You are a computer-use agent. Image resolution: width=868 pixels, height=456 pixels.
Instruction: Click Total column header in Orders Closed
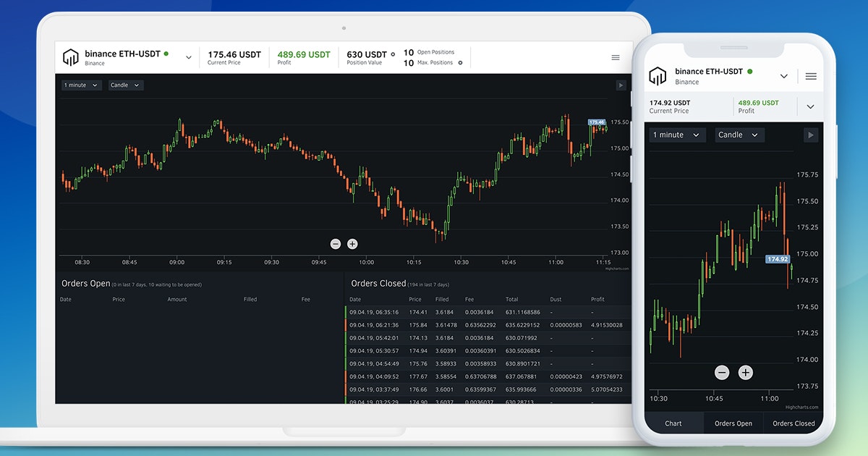(512, 300)
